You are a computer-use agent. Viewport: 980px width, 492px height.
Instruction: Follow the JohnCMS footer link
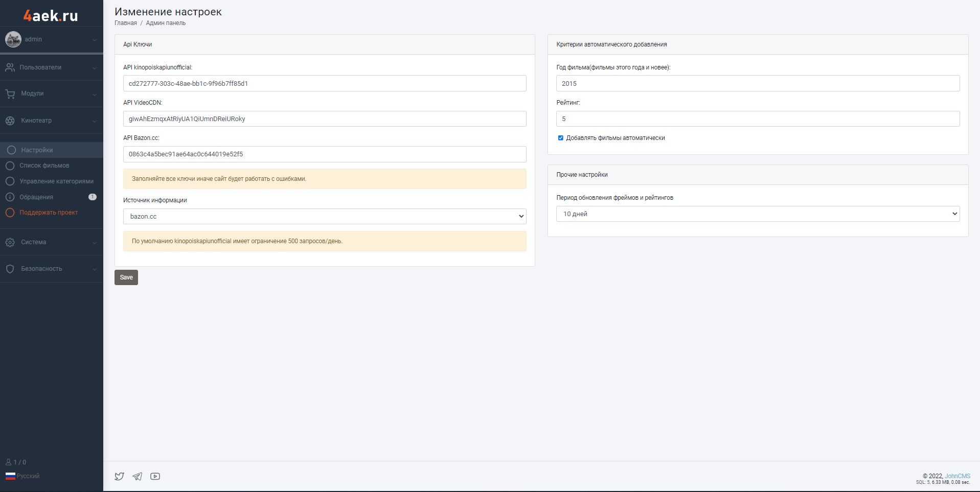point(957,476)
